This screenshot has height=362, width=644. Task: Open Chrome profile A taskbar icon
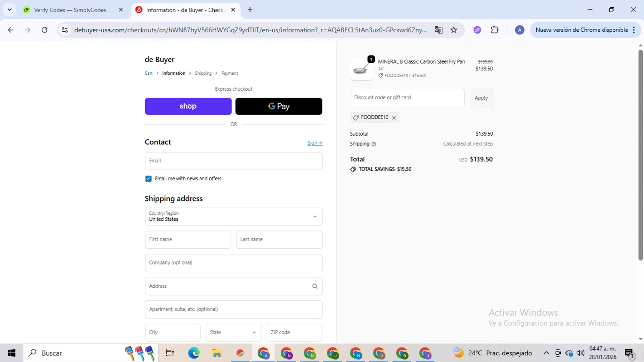coord(264,353)
